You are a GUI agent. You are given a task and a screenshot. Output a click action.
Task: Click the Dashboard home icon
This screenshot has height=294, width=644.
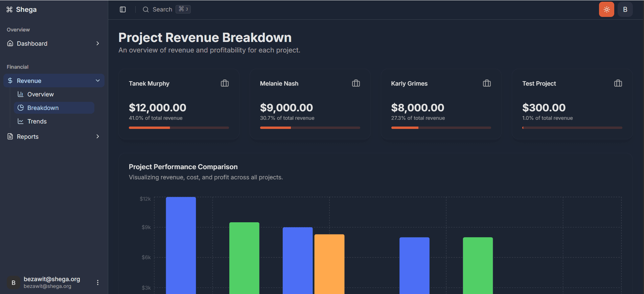10,43
